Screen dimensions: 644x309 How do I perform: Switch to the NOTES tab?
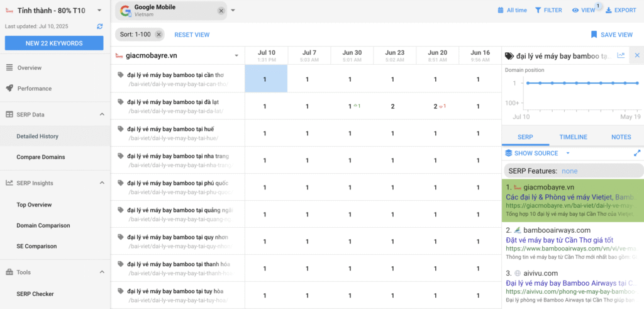(x=621, y=137)
